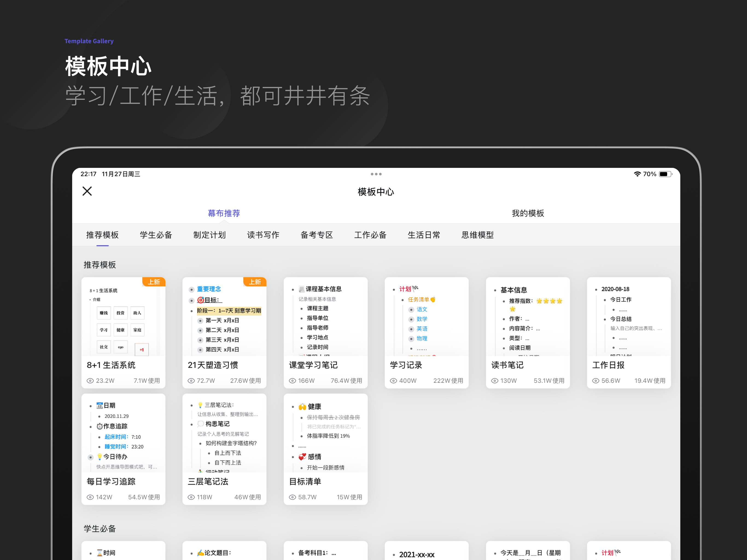
Task: Select 学生必备 category tab
Action: pyautogui.click(x=156, y=235)
